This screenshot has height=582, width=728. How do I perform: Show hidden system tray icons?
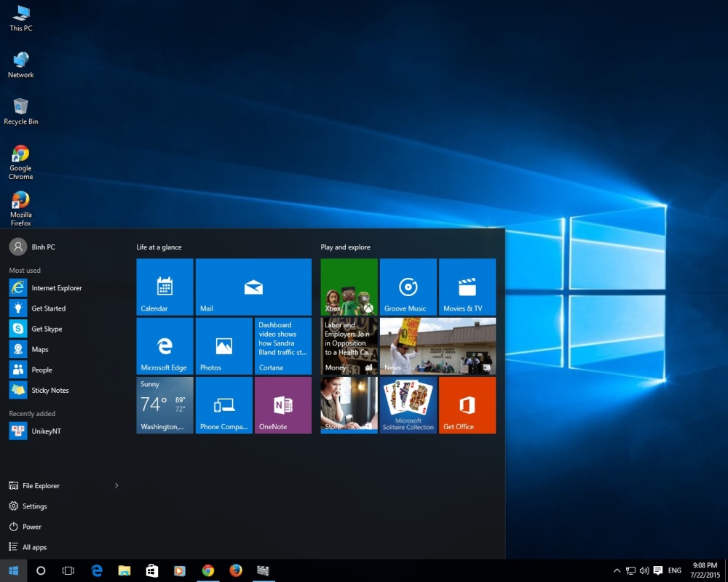(x=617, y=571)
